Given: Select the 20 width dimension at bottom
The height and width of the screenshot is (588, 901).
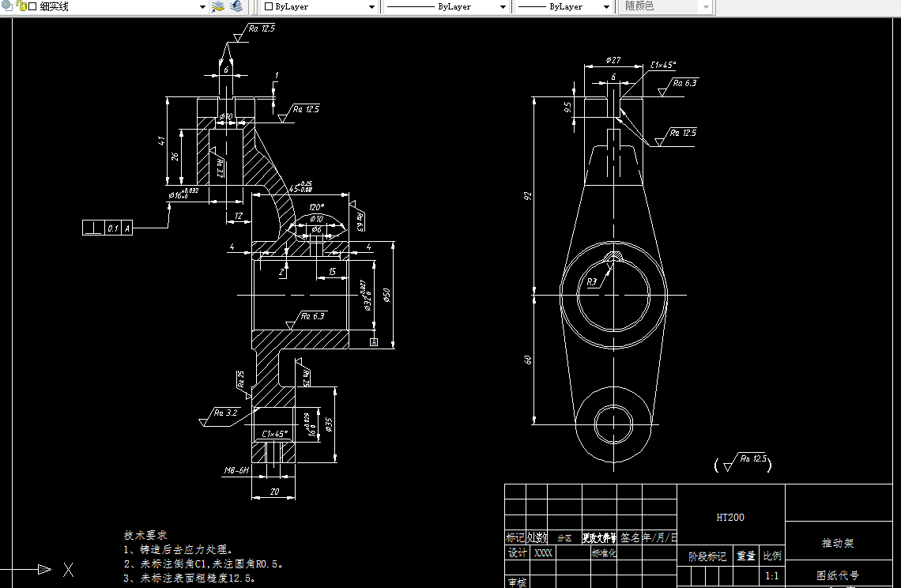Looking at the screenshot, I should (274, 492).
